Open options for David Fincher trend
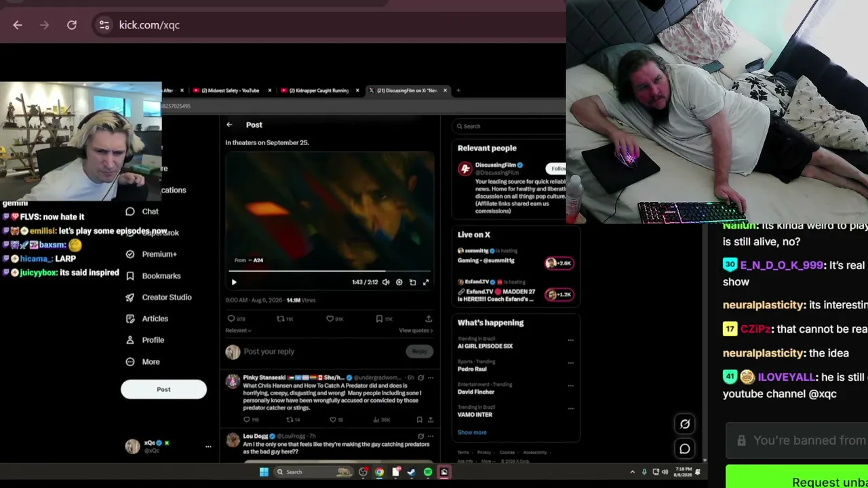The image size is (868, 488). [570, 386]
